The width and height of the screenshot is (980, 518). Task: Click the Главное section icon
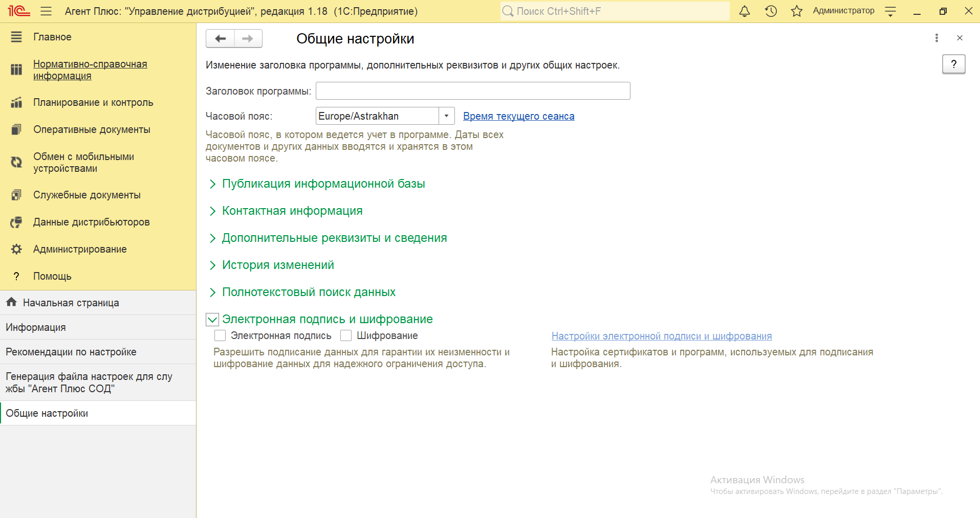click(x=16, y=37)
